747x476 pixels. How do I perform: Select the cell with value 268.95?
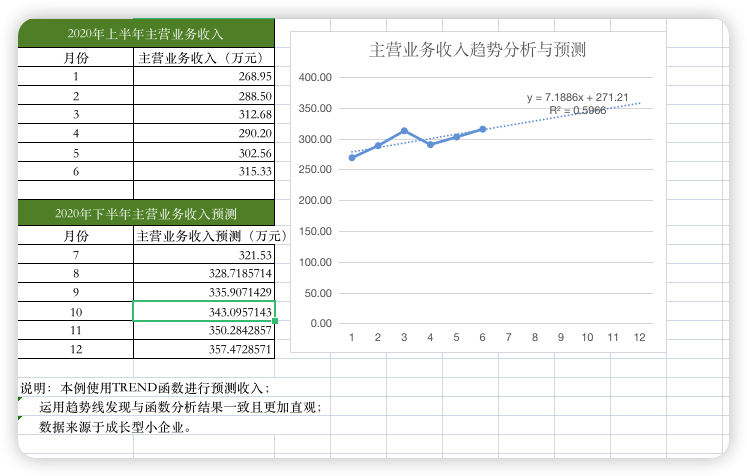click(204, 76)
